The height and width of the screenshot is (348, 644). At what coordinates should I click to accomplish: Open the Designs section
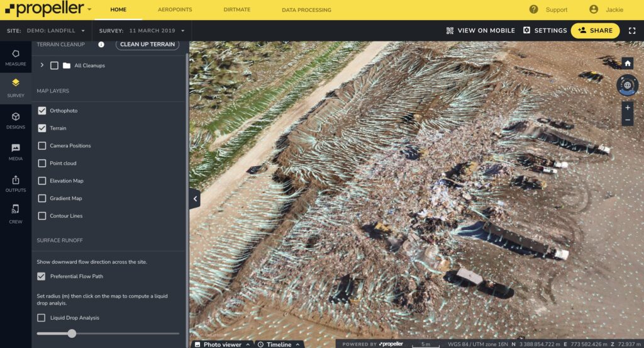(16, 121)
